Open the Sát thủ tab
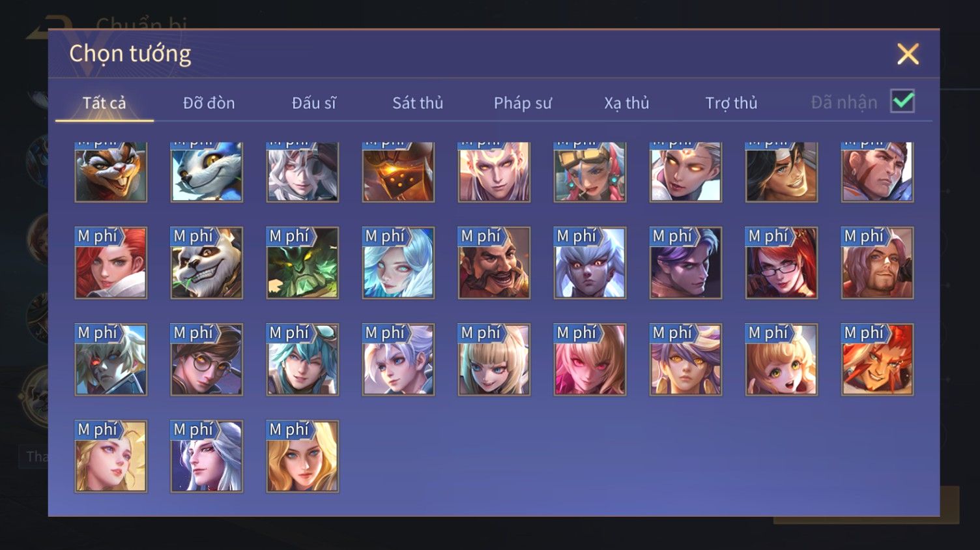980x550 pixels. pyautogui.click(x=418, y=103)
